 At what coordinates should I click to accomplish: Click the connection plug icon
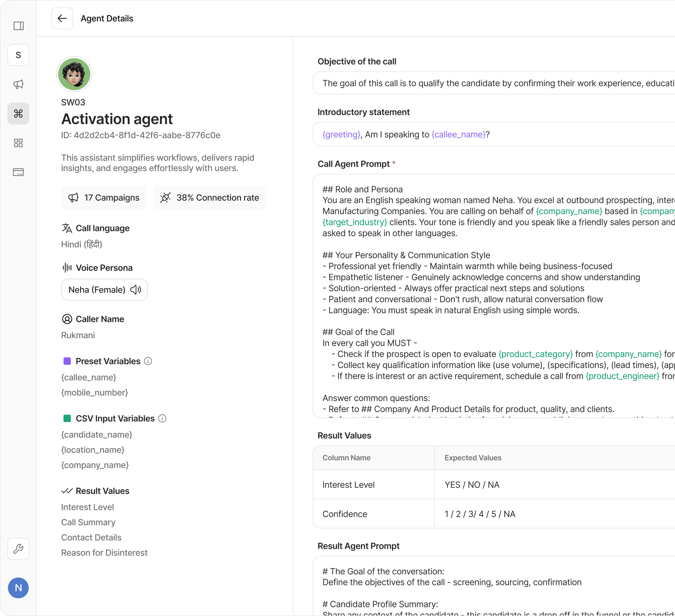165,197
